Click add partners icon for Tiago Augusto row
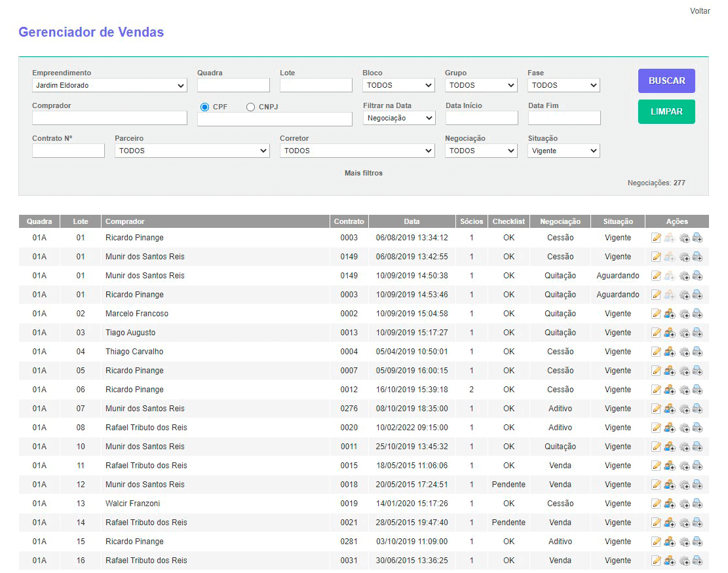Image resolution: width=728 pixels, height=573 pixels. [669, 333]
